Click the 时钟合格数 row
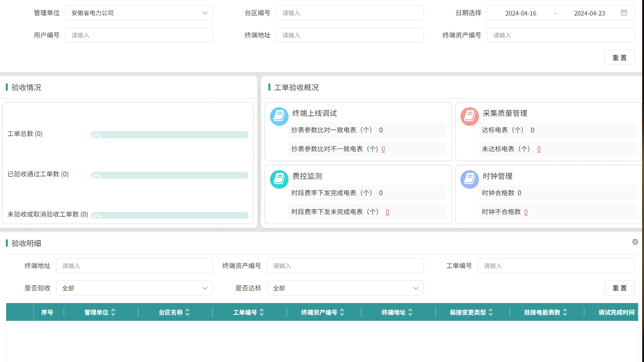Image resolution: width=644 pixels, height=362 pixels. click(x=558, y=193)
